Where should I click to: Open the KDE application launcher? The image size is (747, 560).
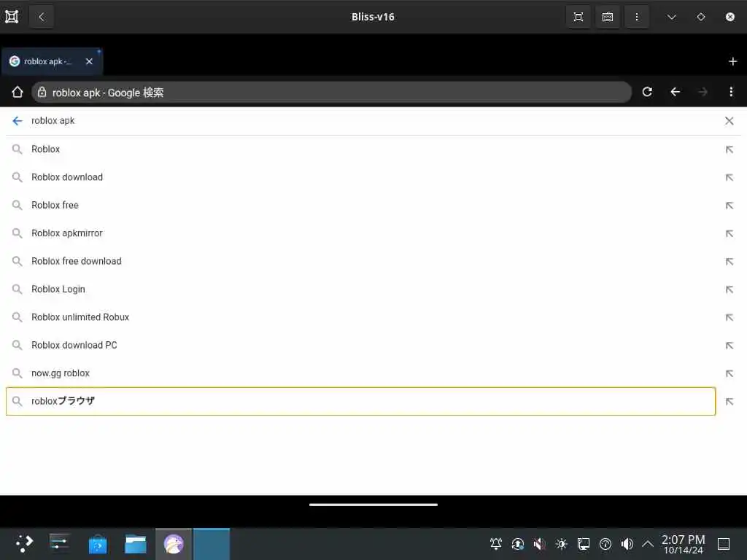(24, 544)
